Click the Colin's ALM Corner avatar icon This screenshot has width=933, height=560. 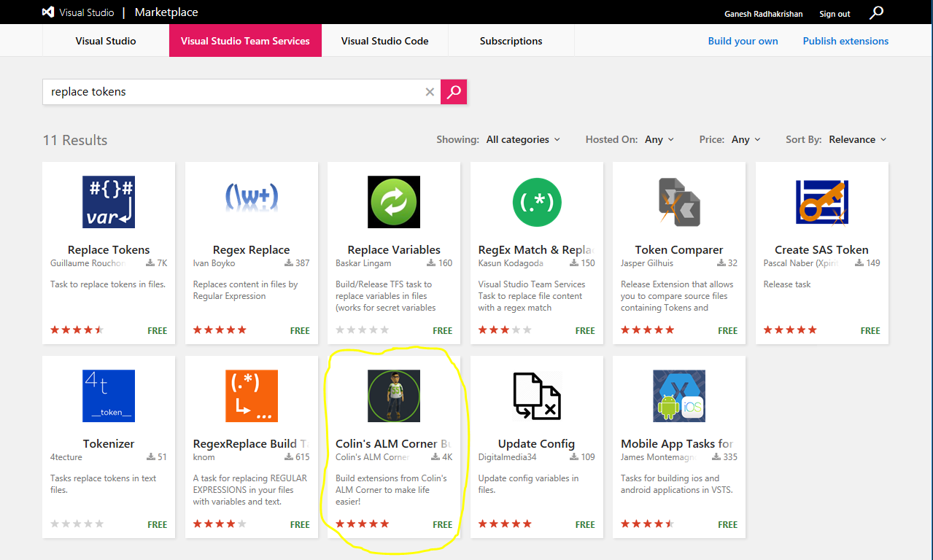pyautogui.click(x=394, y=396)
